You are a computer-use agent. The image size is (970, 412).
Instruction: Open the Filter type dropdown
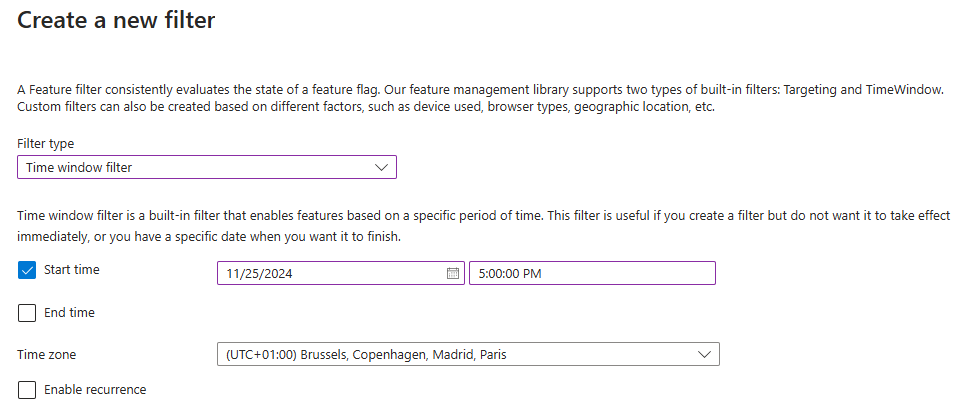[x=206, y=167]
